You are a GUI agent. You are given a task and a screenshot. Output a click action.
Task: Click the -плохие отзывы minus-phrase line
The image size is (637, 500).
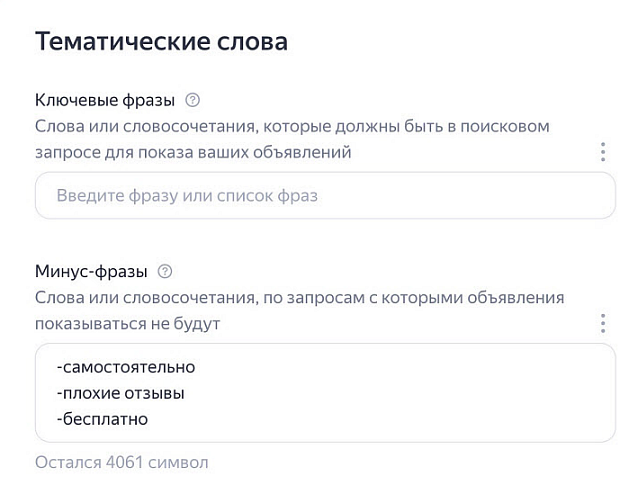[121, 393]
